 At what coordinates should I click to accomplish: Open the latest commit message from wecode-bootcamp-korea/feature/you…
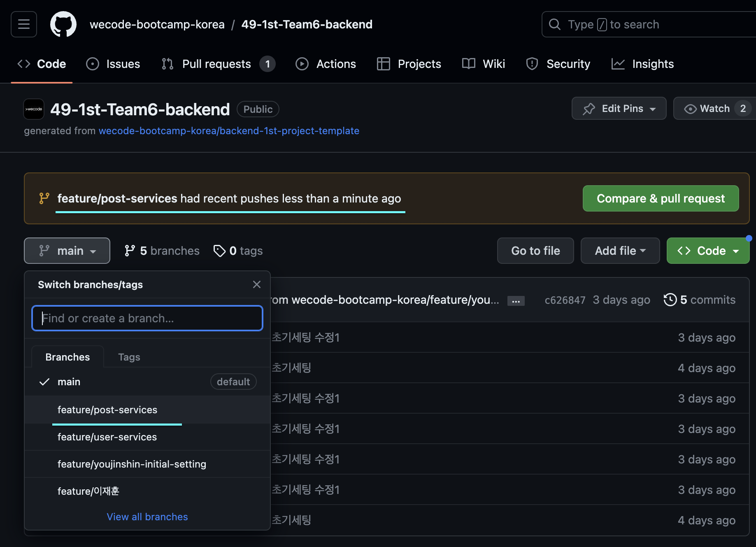[x=384, y=300]
